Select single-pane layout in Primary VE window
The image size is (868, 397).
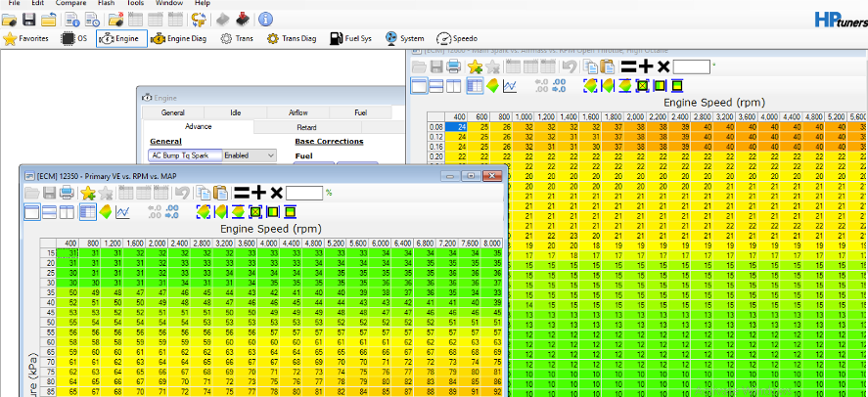31,212
